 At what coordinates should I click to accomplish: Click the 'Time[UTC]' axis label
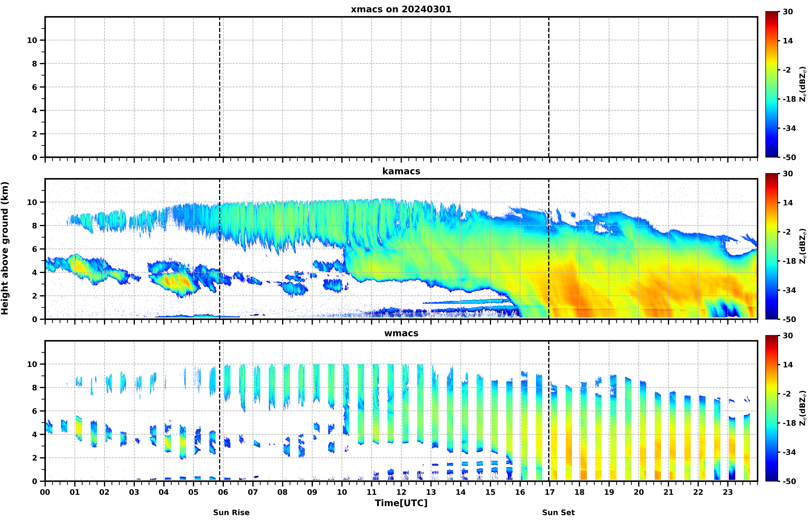pyautogui.click(x=401, y=503)
